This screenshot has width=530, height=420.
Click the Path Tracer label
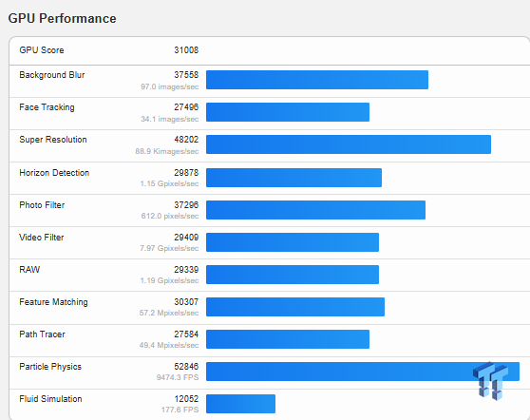click(42, 334)
